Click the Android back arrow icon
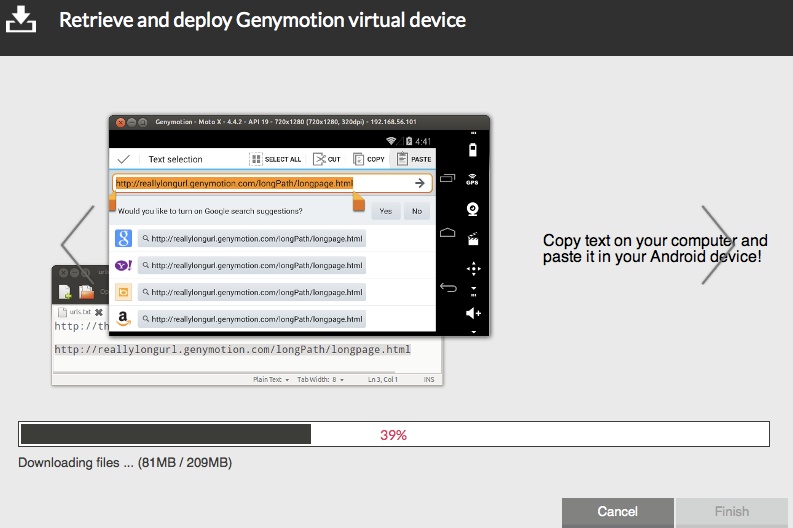Image resolution: width=793 pixels, height=528 pixels. (x=448, y=288)
